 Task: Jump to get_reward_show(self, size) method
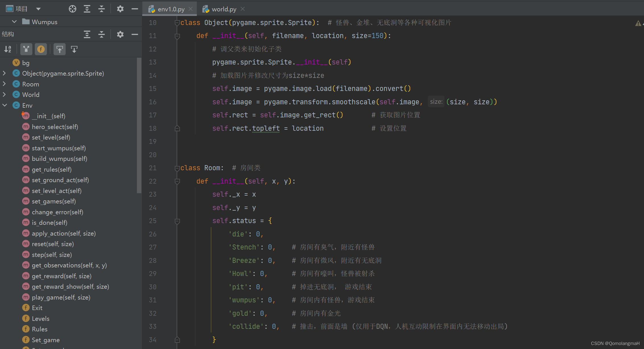tap(70, 286)
